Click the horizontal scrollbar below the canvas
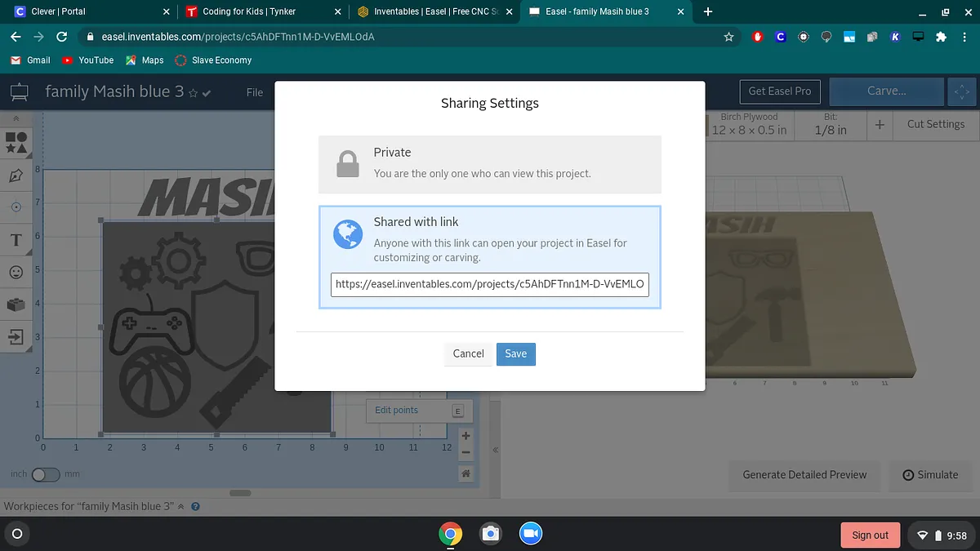The image size is (980, 551). [x=240, y=493]
